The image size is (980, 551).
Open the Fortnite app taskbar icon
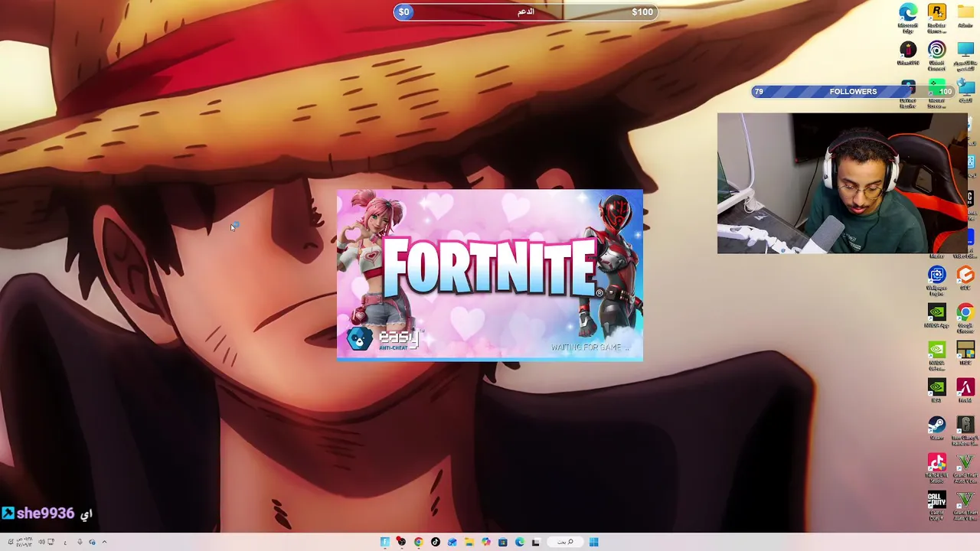[x=384, y=542]
